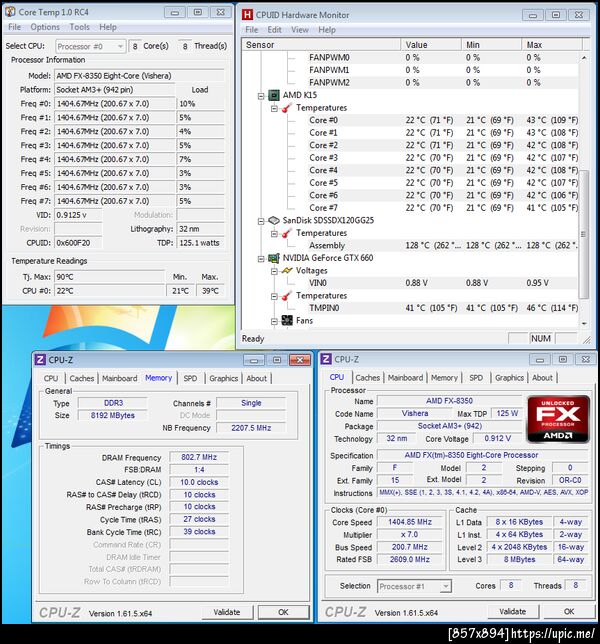Click the Hardware Monitor vertical scrollbar thumb
Viewport: 600px width, 644px height.
point(584,234)
